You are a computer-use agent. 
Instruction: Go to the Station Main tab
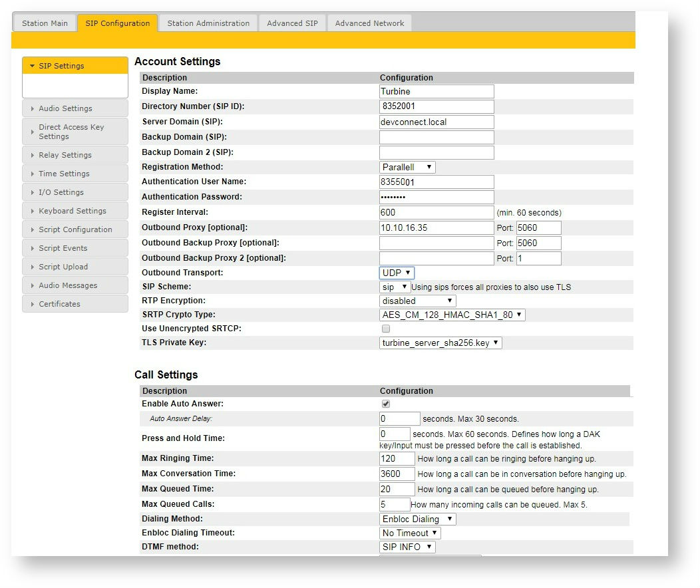click(44, 22)
